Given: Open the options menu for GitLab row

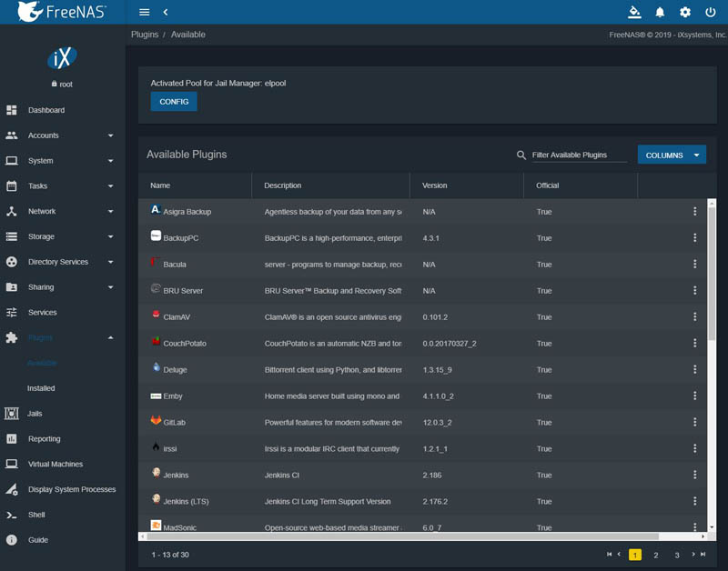Looking at the screenshot, I should (694, 423).
